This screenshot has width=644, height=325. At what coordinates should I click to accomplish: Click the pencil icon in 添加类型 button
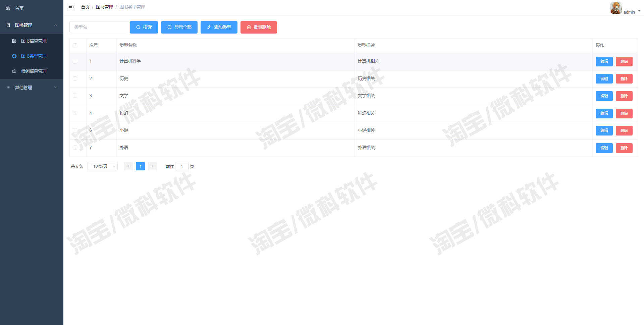209,27
